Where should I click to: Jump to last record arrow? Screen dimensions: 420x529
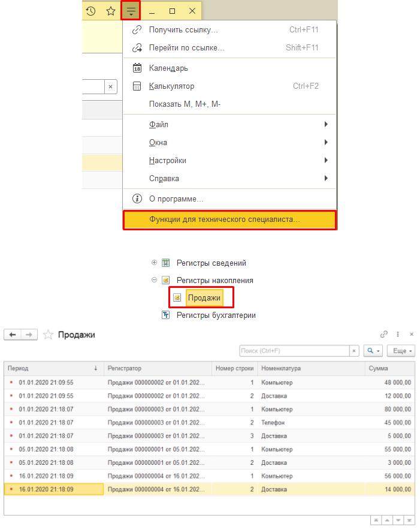click(409, 520)
